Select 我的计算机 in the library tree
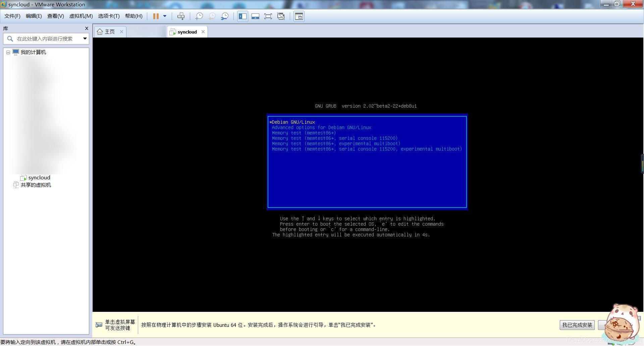The image size is (644, 346). point(33,52)
